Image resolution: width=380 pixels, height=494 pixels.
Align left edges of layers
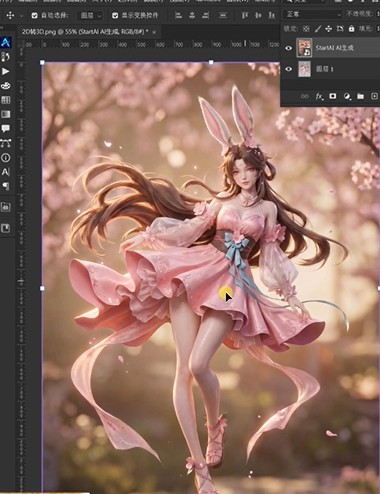pos(178,15)
